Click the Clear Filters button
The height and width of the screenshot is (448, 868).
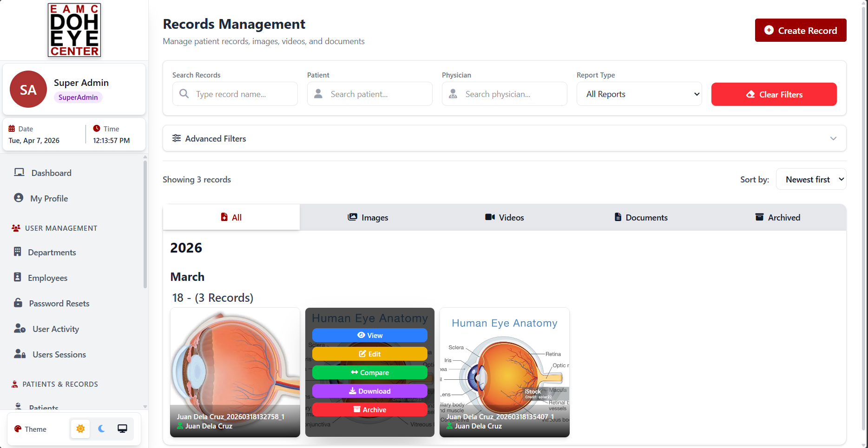774,94
